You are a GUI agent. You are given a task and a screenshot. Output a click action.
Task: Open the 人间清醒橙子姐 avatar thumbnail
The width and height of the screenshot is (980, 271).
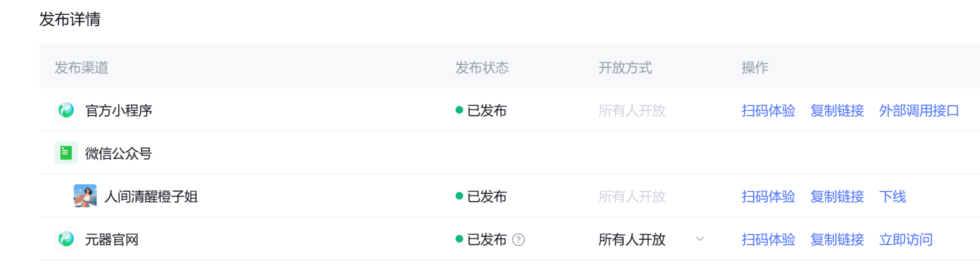[x=85, y=196]
